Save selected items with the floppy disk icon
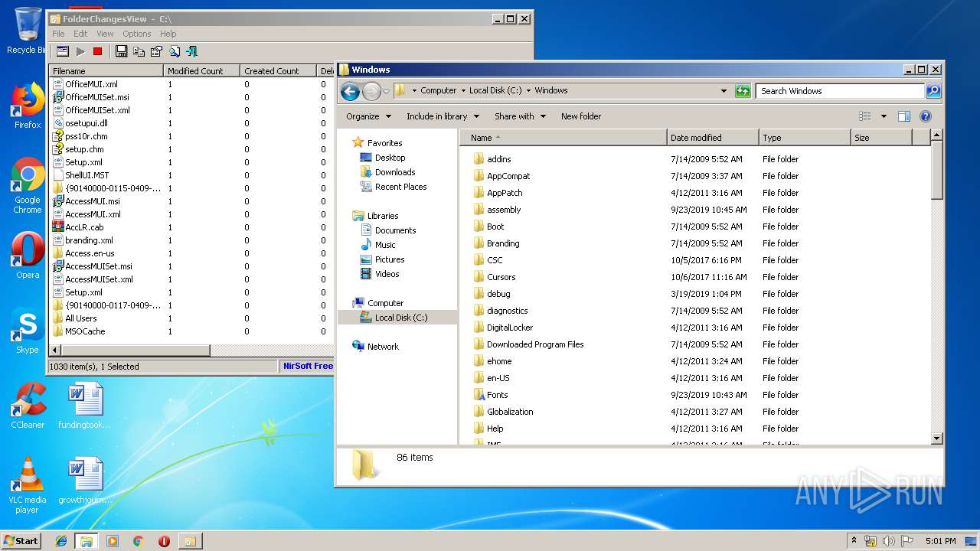Image resolution: width=980 pixels, height=551 pixels. click(121, 51)
